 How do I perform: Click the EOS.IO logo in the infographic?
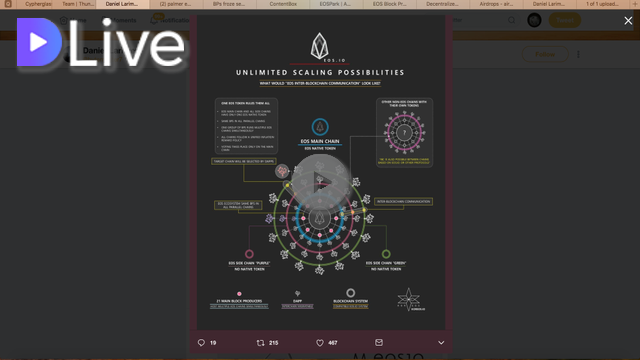320,47
